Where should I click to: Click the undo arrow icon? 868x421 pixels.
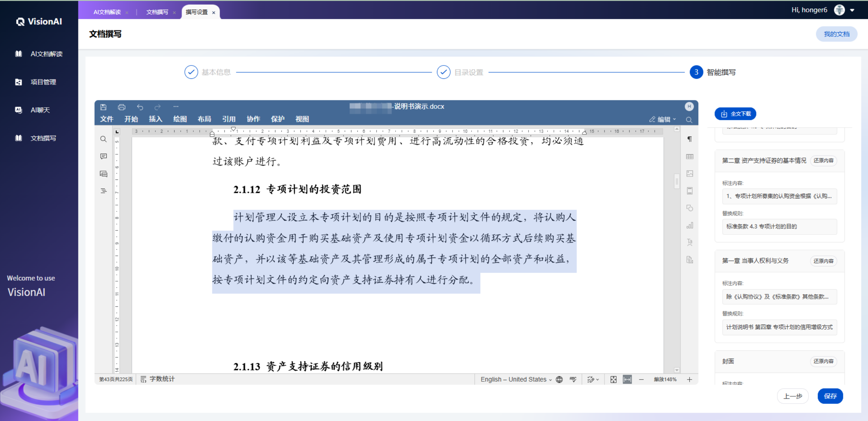coord(140,107)
